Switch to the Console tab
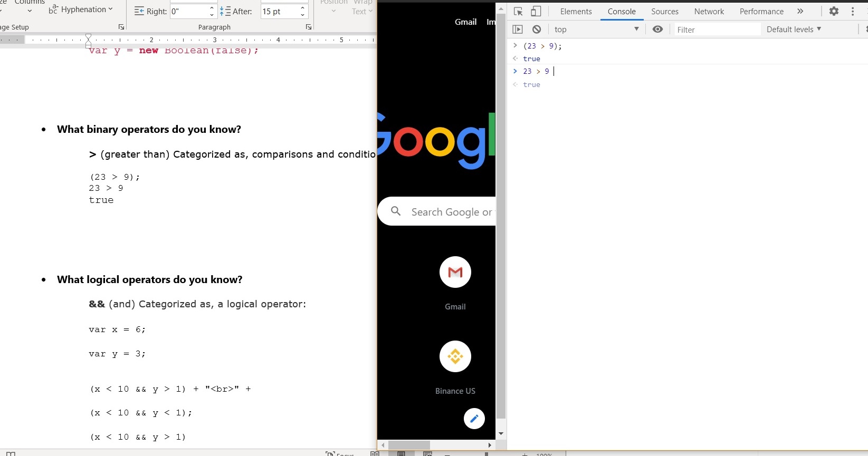The height and width of the screenshot is (456, 868). [622, 11]
